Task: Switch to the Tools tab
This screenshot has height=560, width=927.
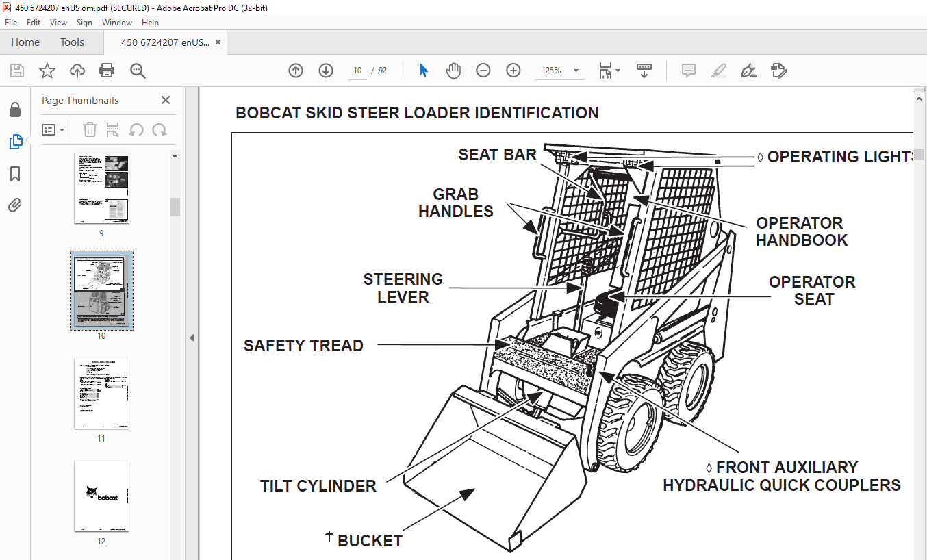Action: pyautogui.click(x=72, y=42)
